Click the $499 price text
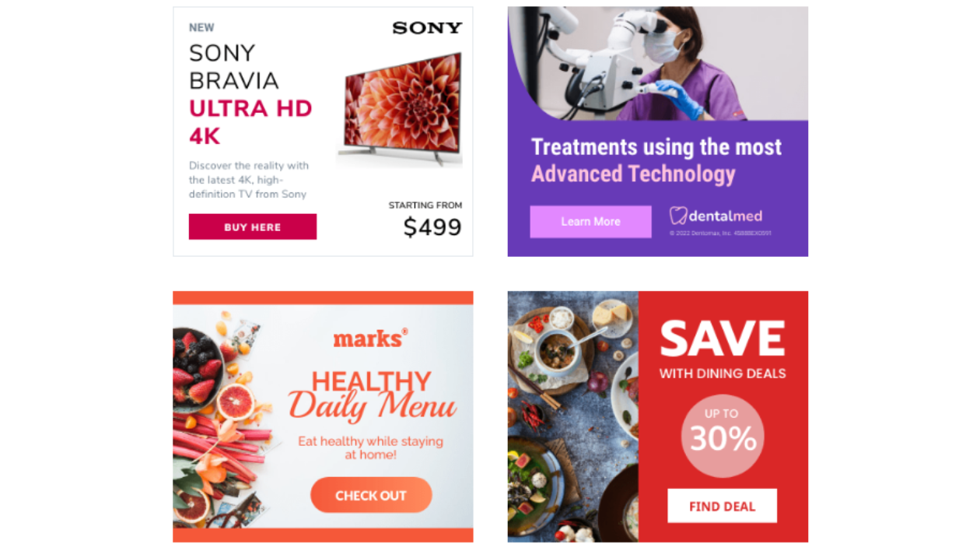This screenshot has height=551, width=980. coord(432,227)
